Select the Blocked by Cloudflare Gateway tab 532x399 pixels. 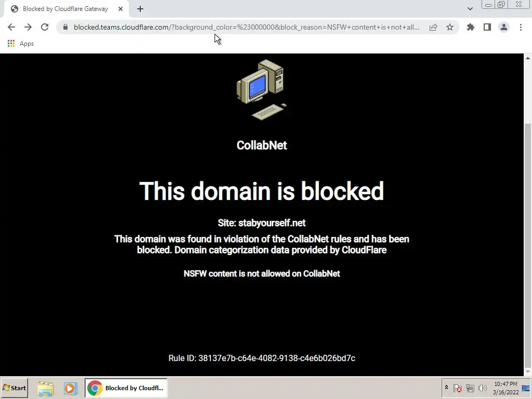click(x=66, y=9)
